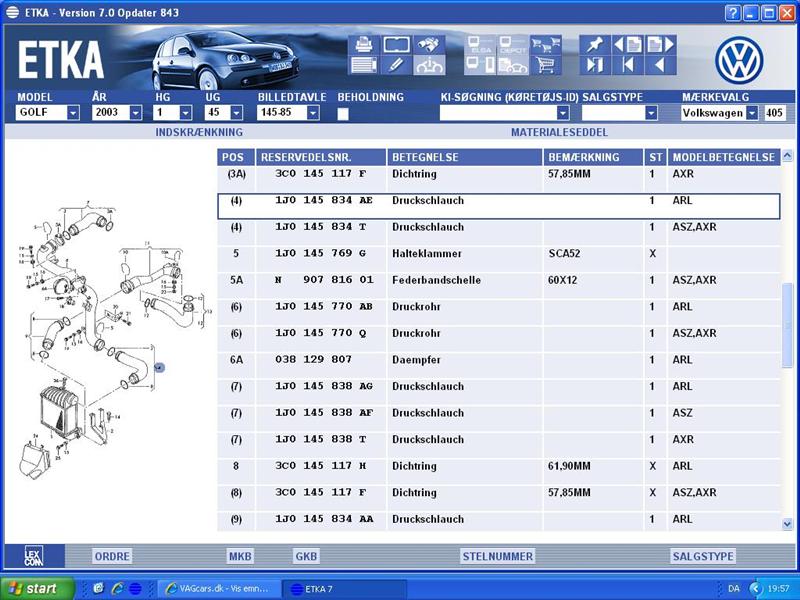
Task: Click the single shopping cart icon
Action: point(545,66)
